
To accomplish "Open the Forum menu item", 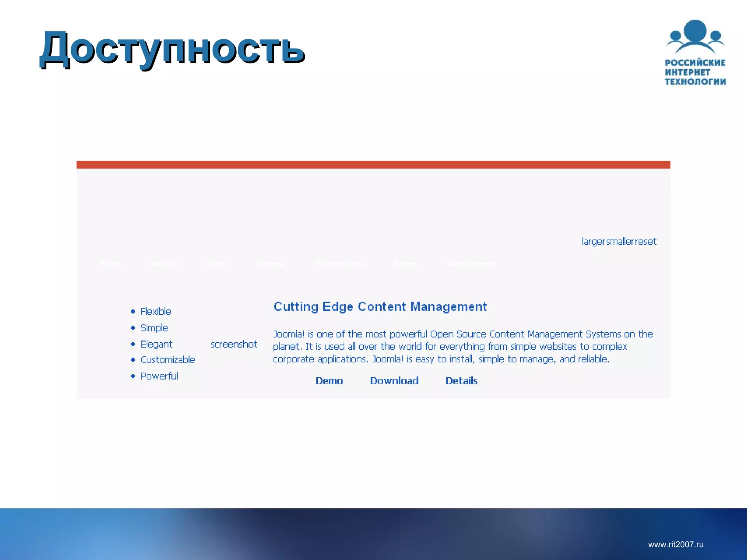I will [x=270, y=264].
